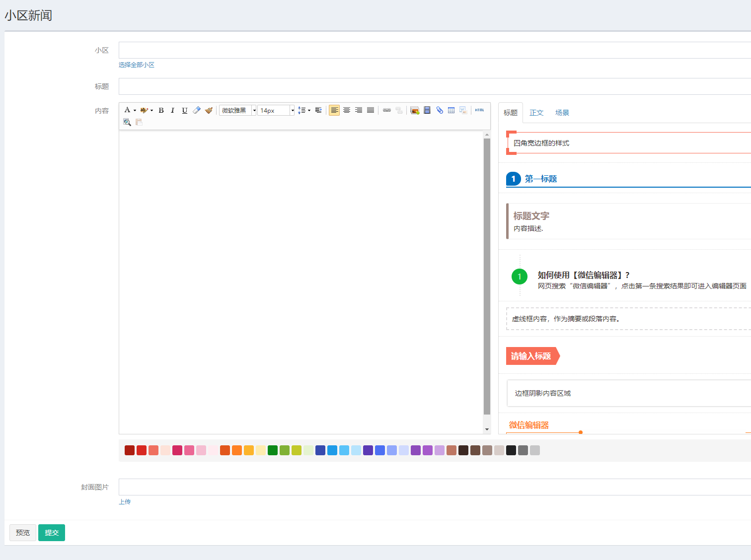Switch to the 标题 template tab
This screenshot has height=560, width=751.
511,113
